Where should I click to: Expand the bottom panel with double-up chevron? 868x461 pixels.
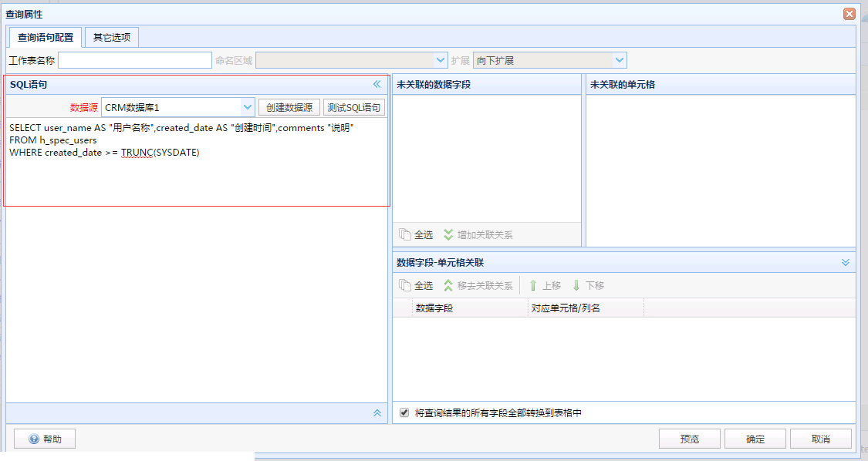(377, 413)
